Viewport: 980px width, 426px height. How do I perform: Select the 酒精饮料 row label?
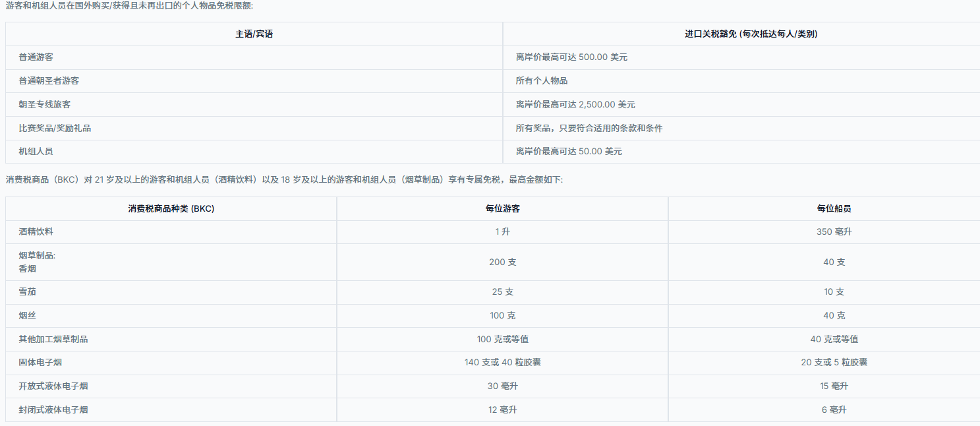(36, 232)
